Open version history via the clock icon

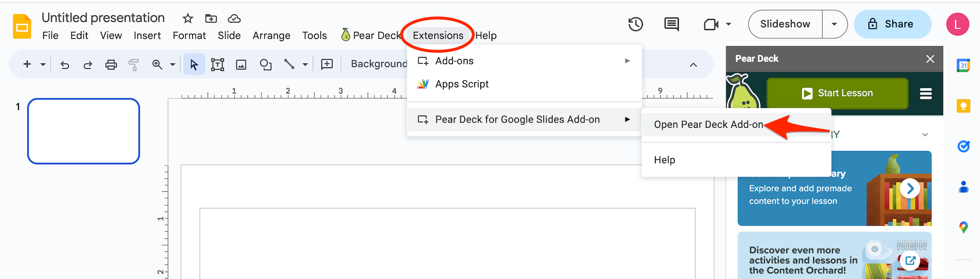pos(636,24)
